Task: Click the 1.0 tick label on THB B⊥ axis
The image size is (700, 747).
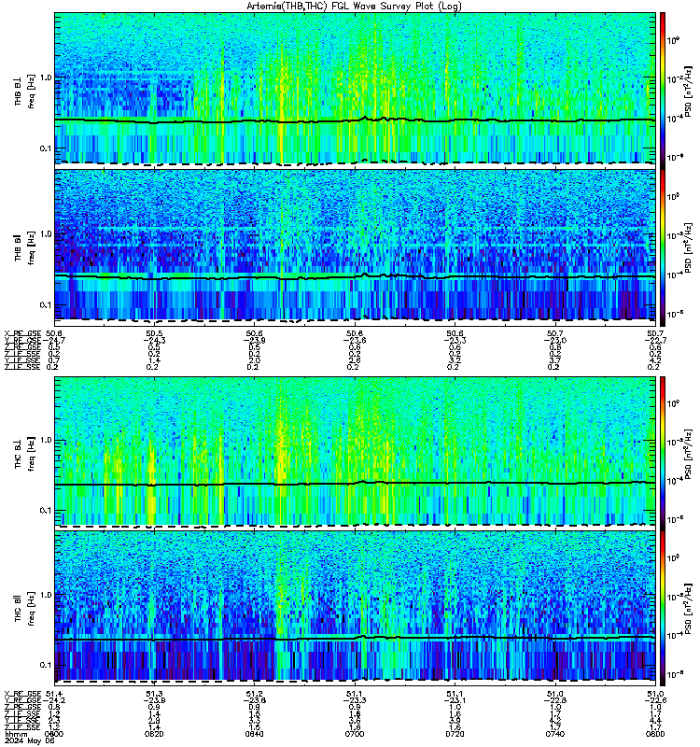Action: point(46,78)
